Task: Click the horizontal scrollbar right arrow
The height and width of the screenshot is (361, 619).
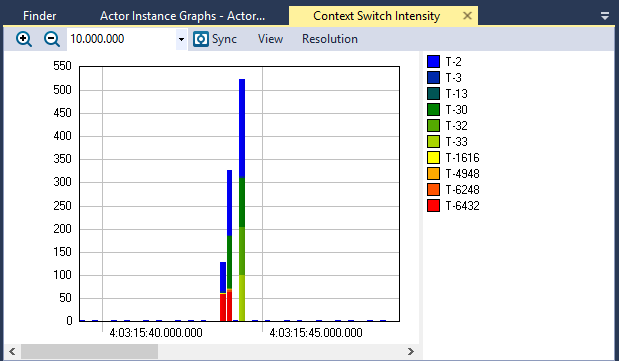Action: pyautogui.click(x=411, y=352)
